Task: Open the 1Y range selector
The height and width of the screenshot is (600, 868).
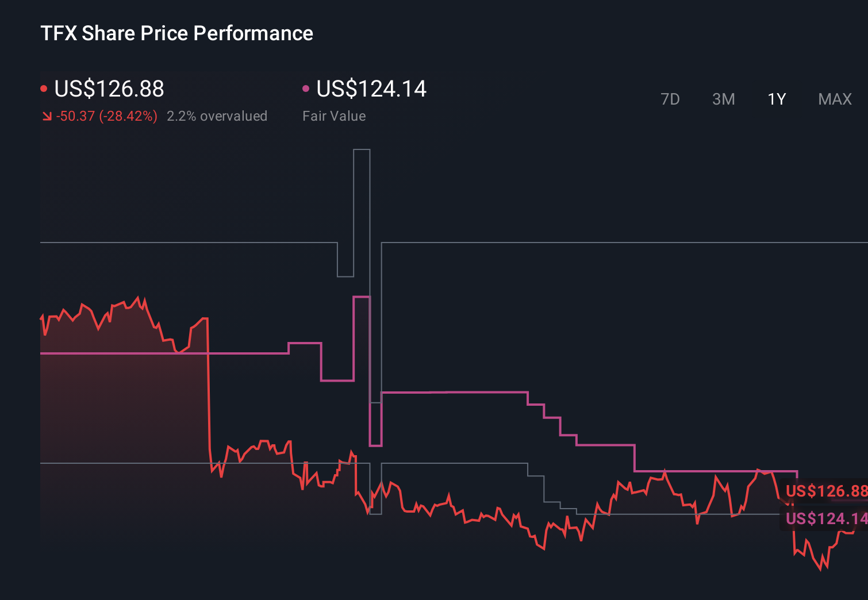Action: click(x=776, y=99)
